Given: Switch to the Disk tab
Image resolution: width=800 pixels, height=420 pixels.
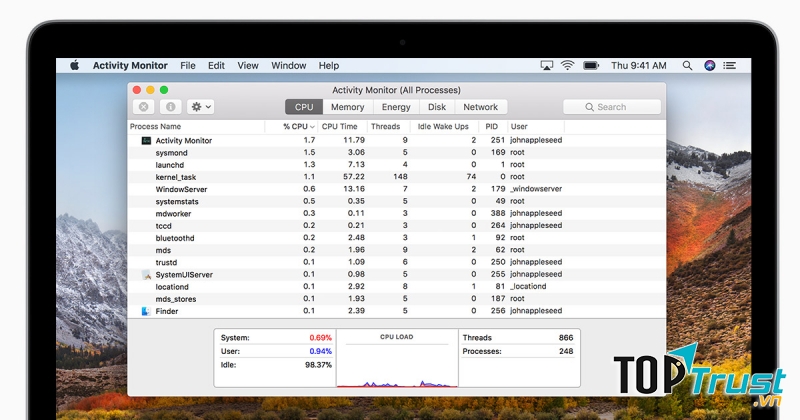Looking at the screenshot, I should [437, 107].
